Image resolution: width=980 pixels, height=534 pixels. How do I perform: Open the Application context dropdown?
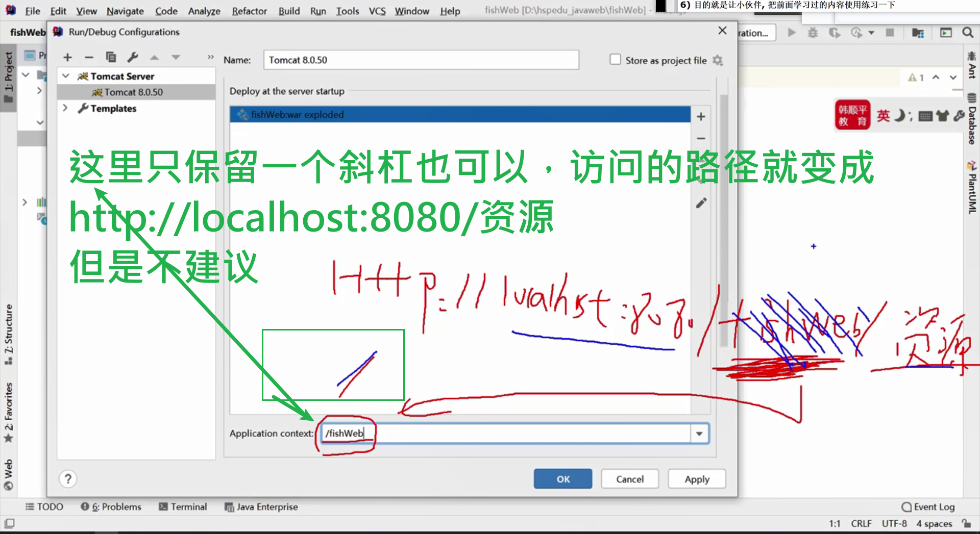click(x=699, y=434)
